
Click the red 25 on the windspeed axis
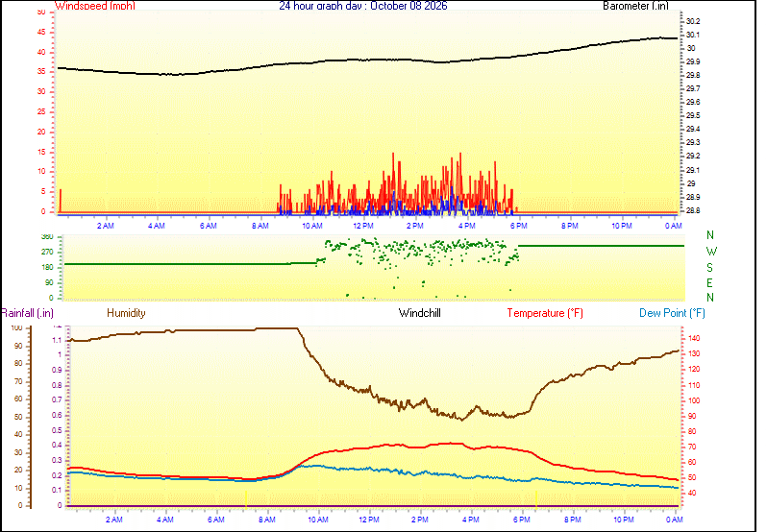[41, 111]
